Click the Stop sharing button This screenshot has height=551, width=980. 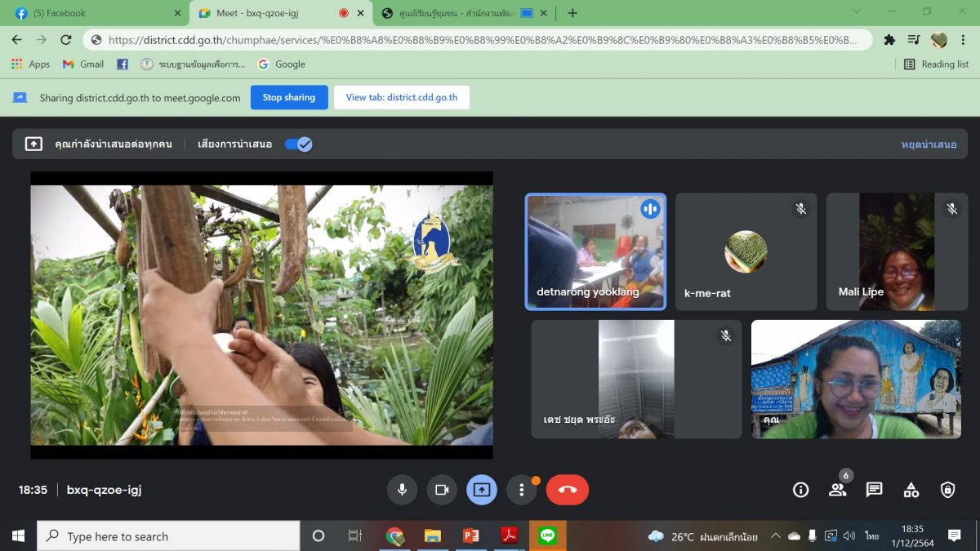(289, 97)
